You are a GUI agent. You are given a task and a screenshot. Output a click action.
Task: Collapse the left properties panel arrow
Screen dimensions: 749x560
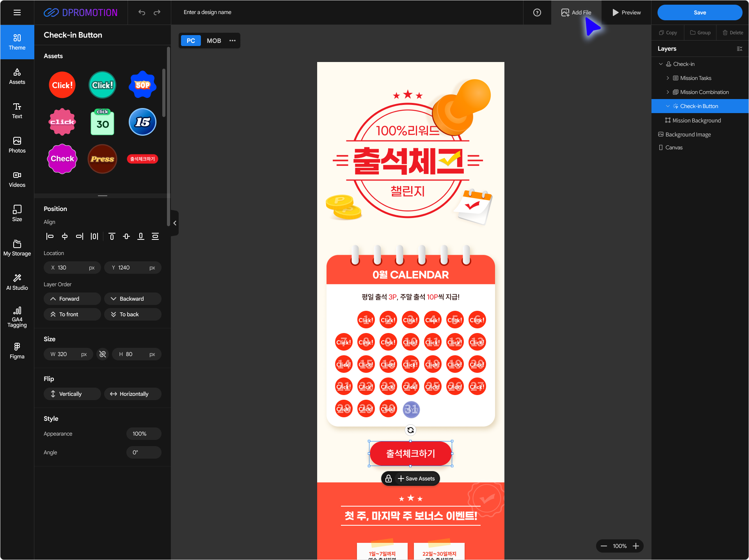point(175,223)
